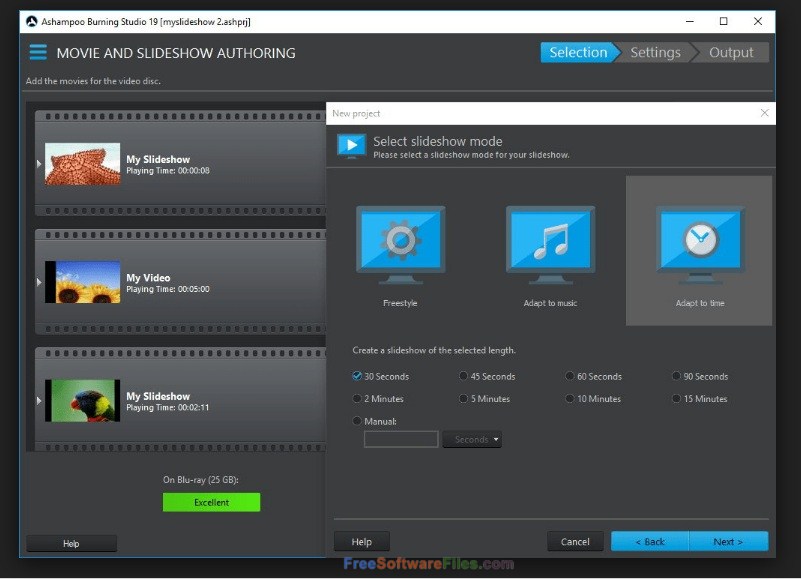Expand the first My Slideshow entry arrow

[x=39, y=164]
